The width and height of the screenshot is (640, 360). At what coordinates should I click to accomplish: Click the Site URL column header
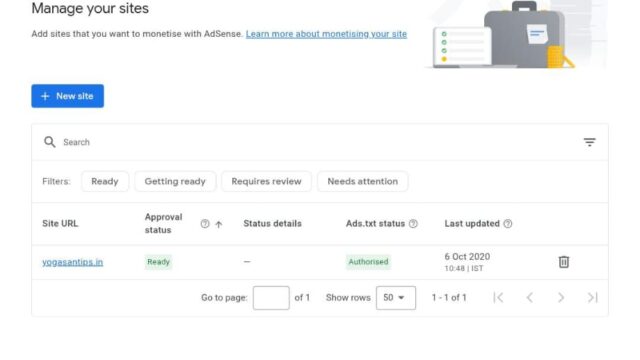click(x=60, y=224)
